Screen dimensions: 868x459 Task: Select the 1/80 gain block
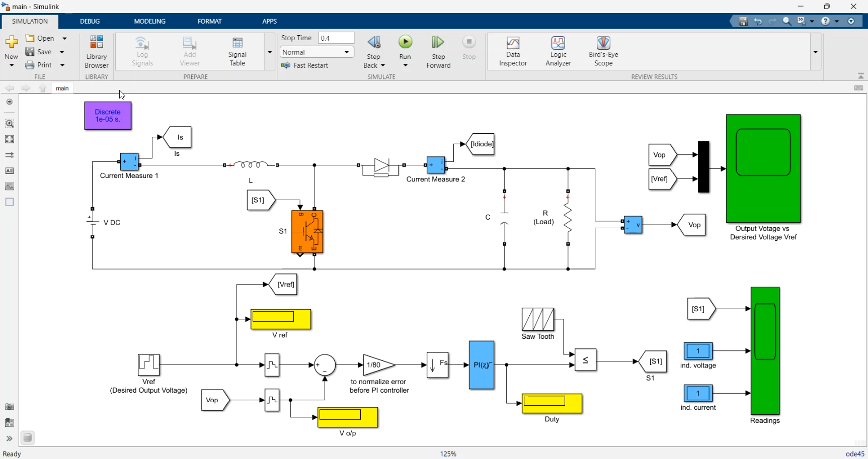click(x=379, y=365)
